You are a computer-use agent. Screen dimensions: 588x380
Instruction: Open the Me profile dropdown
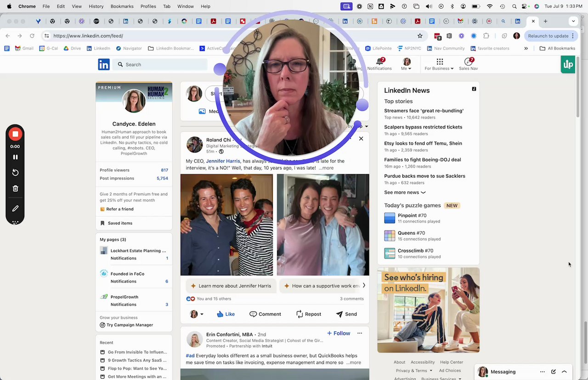pyautogui.click(x=407, y=64)
